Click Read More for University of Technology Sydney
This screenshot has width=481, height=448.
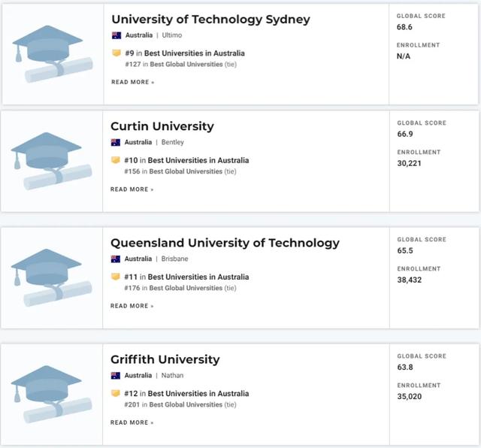tap(133, 82)
